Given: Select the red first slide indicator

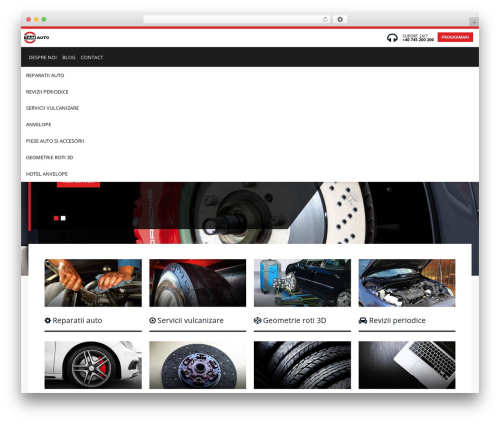Looking at the screenshot, I should point(56,218).
